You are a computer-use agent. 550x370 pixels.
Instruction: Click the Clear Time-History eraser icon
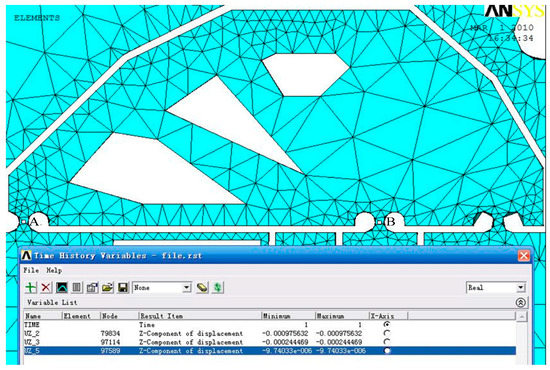point(202,288)
